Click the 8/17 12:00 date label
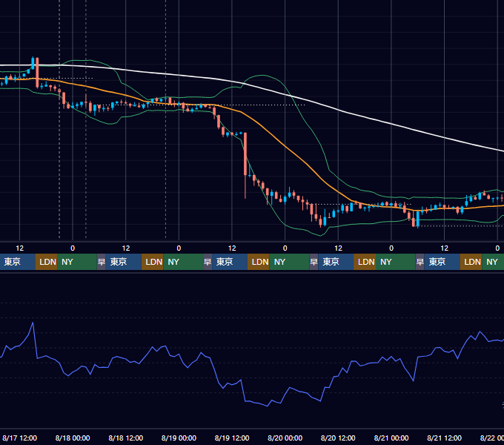 point(19,438)
